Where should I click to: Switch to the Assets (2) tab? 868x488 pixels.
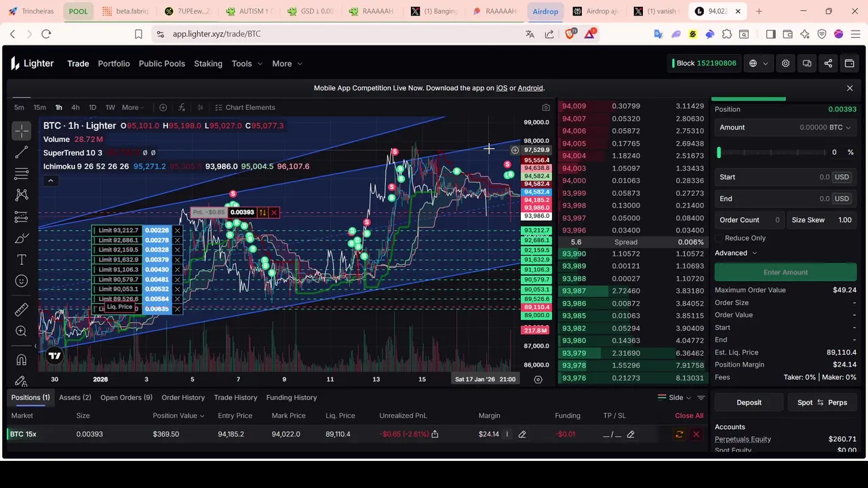[x=75, y=397]
